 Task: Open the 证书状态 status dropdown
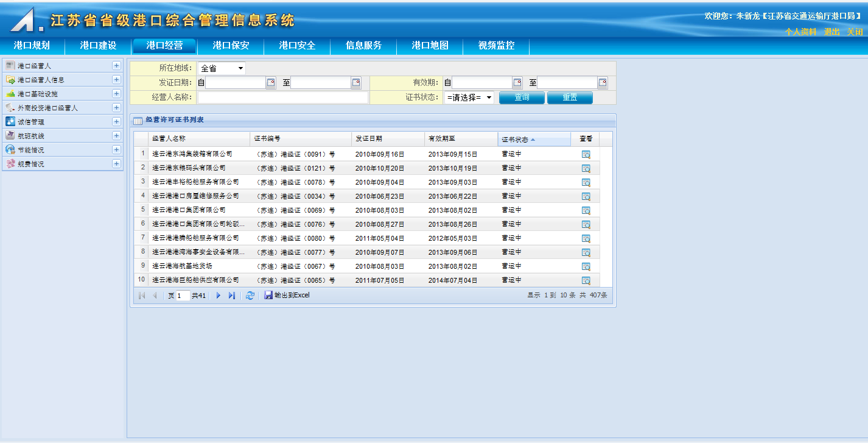[x=469, y=97]
